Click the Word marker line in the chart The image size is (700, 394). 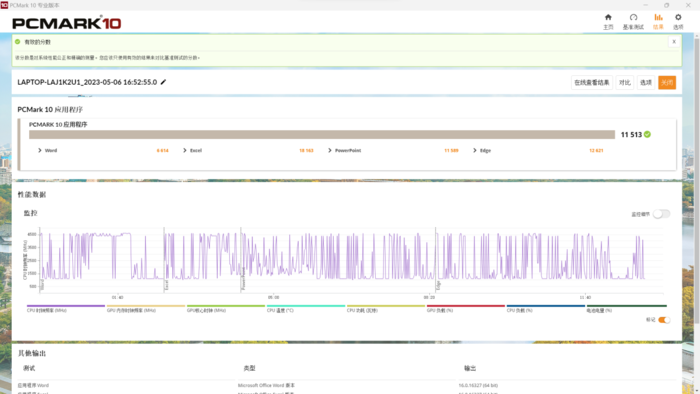click(40, 261)
